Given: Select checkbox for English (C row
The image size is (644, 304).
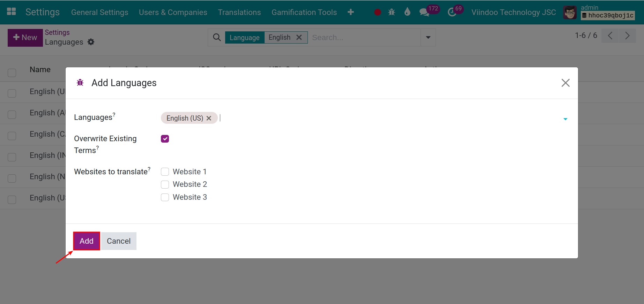Looking at the screenshot, I should 12,136.
